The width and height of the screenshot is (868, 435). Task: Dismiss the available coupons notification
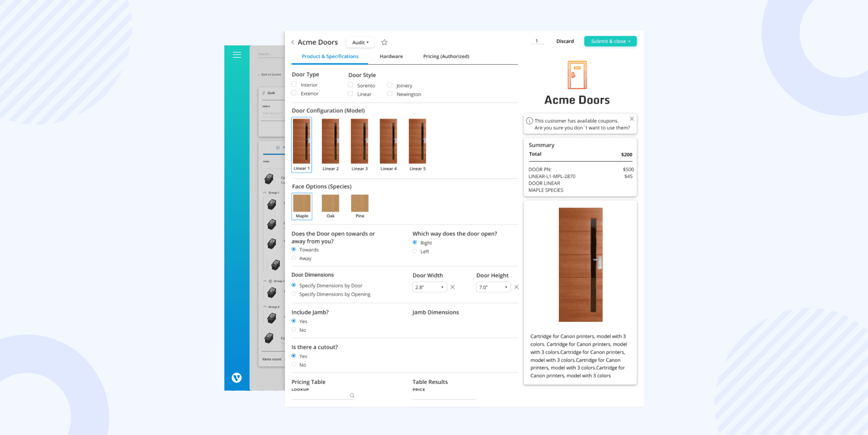pyautogui.click(x=632, y=119)
